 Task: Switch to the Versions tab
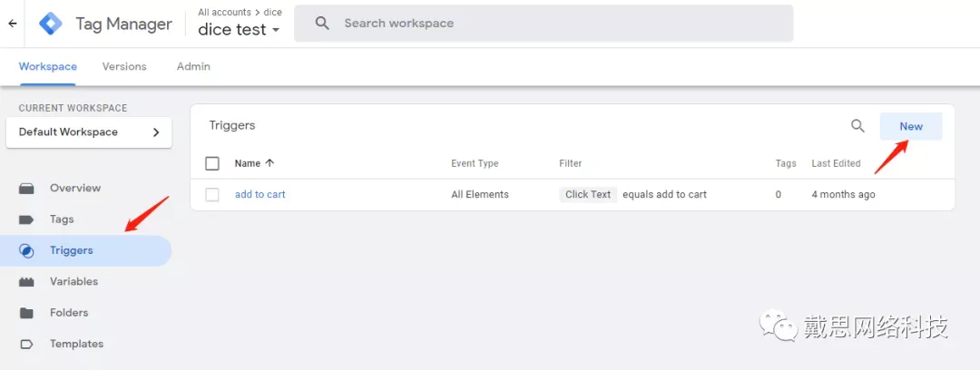point(124,66)
